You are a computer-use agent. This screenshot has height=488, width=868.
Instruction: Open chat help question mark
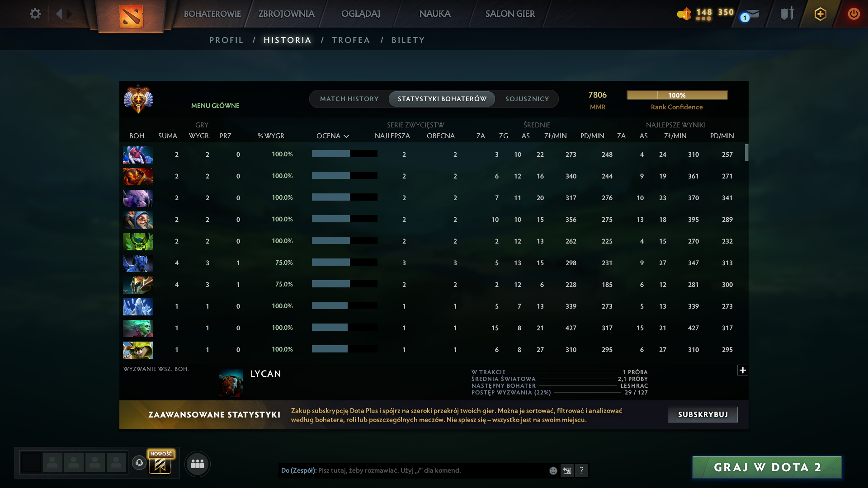point(581,471)
